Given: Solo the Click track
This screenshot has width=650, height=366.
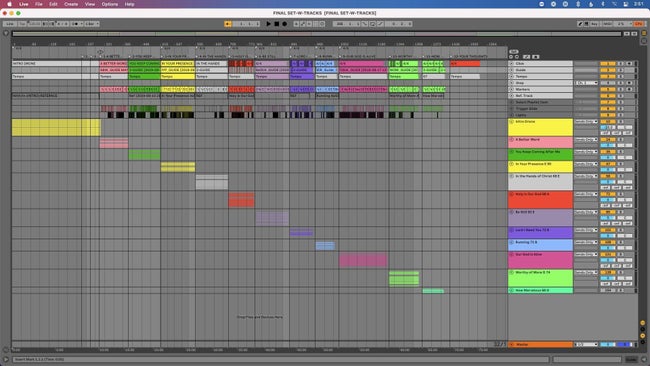Looking at the screenshot, I should click(621, 64).
